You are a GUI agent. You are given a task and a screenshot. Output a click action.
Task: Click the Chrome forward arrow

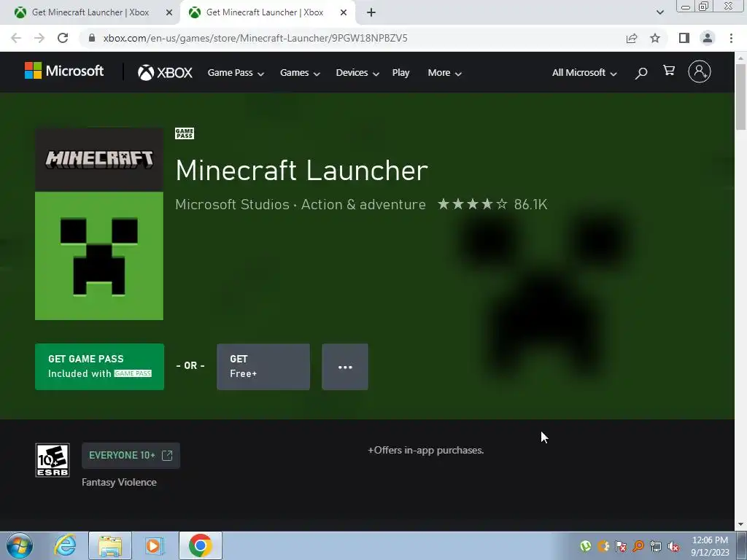coord(39,38)
